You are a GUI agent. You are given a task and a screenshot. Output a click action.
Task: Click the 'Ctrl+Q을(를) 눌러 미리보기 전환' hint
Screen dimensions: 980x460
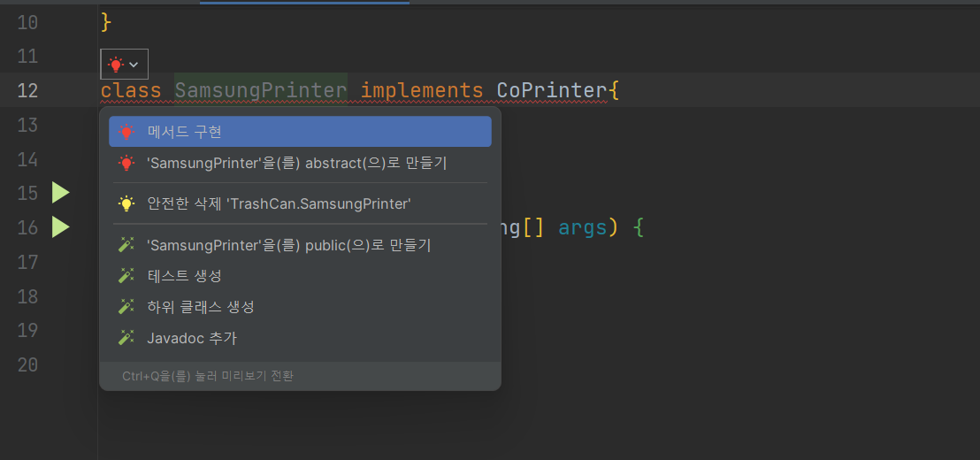(208, 376)
